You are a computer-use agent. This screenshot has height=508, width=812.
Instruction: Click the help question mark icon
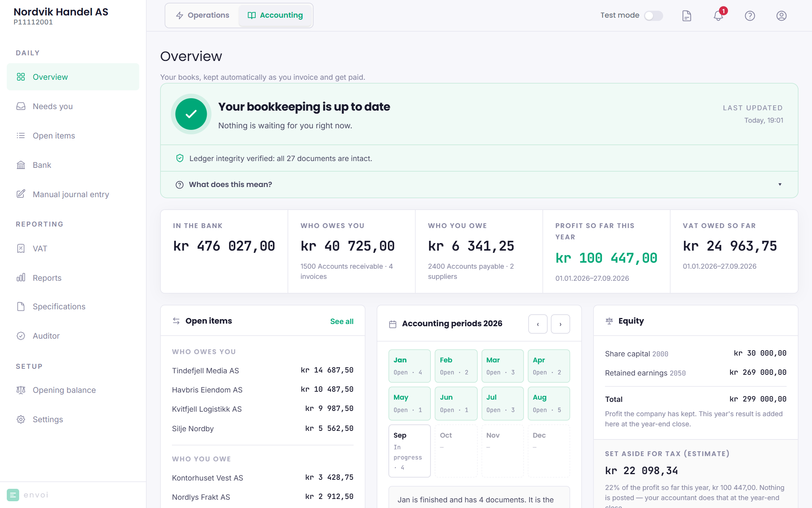[x=750, y=15]
